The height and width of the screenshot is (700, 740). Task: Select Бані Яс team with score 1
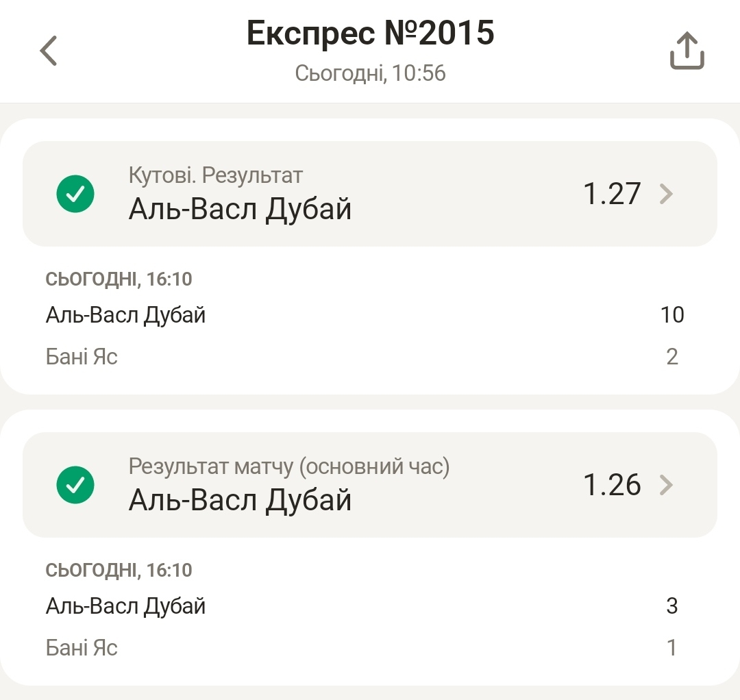(82, 648)
